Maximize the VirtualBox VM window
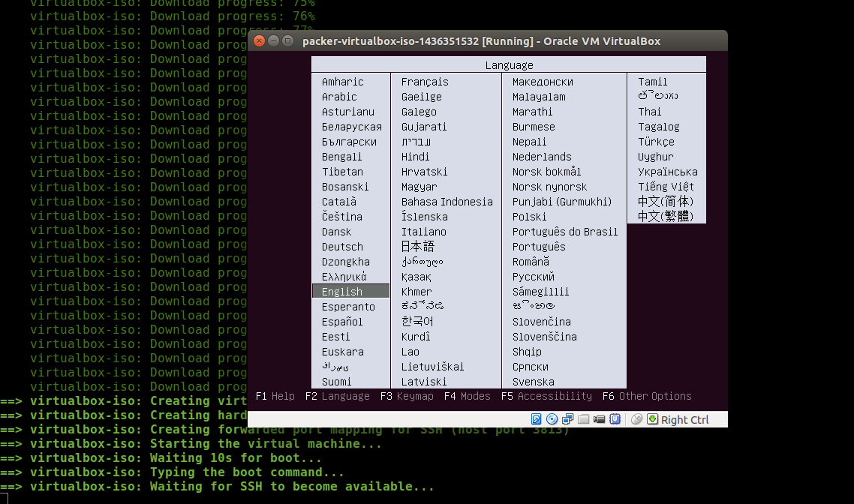 click(288, 40)
